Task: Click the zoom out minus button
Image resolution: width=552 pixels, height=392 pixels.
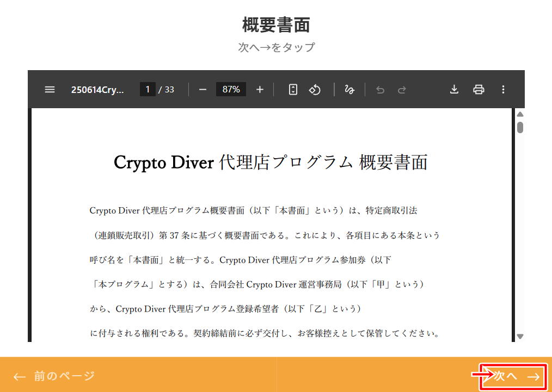Action: 203,90
